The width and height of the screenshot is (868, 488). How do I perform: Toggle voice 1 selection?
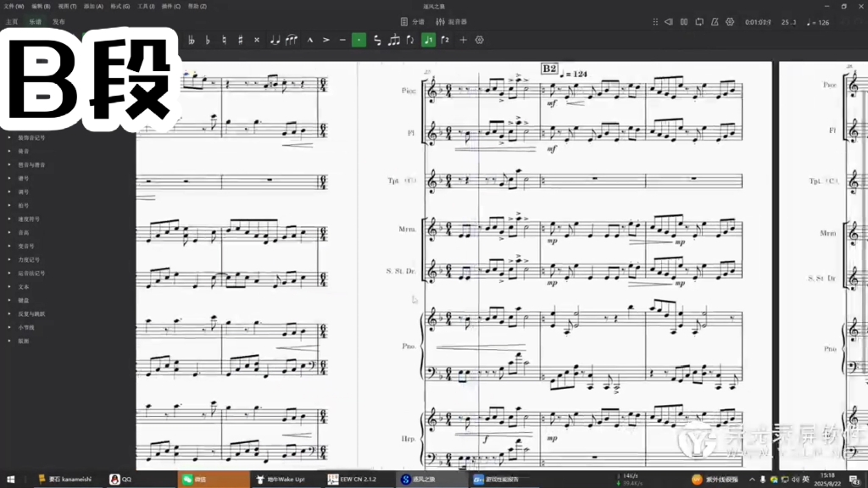point(428,40)
